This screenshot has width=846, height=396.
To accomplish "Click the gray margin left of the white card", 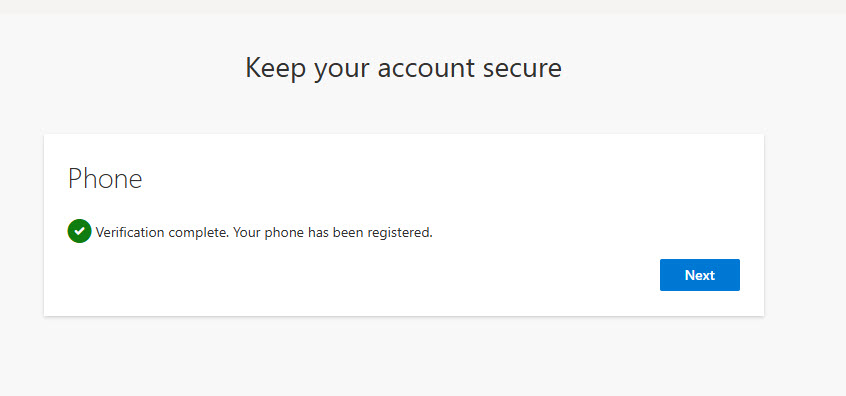I will 22,224.
